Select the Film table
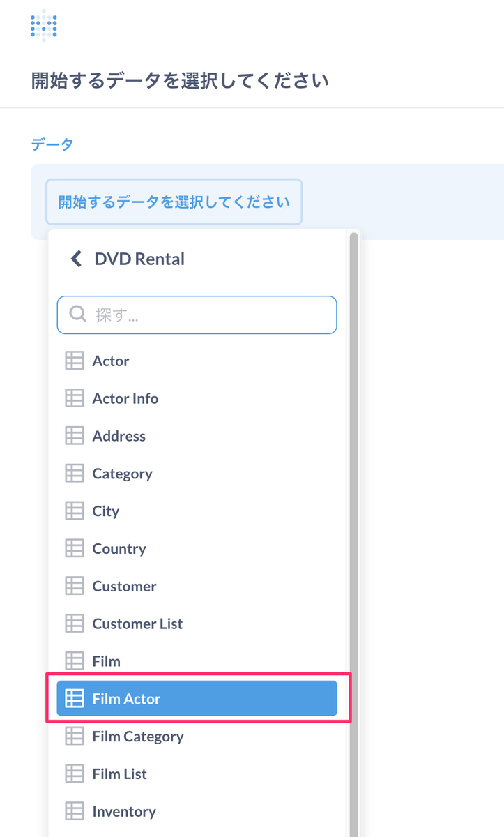Image resolution: width=504 pixels, height=837 pixels. coord(107,661)
